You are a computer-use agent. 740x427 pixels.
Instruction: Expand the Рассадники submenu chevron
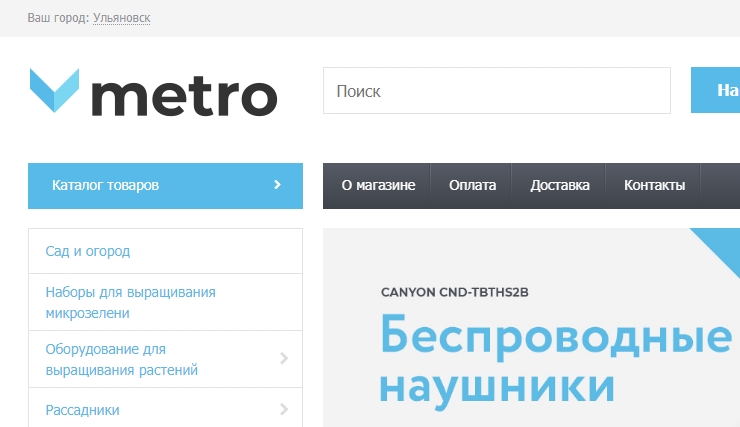[284, 409]
